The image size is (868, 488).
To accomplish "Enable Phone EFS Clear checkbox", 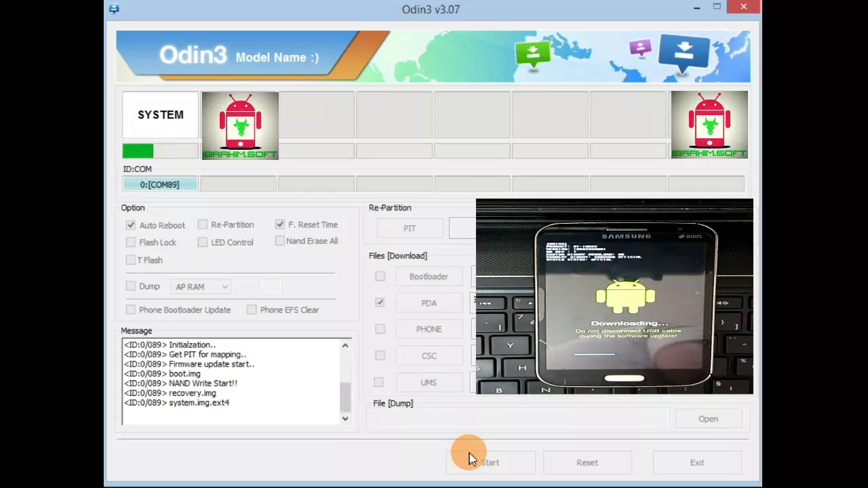I will [252, 310].
